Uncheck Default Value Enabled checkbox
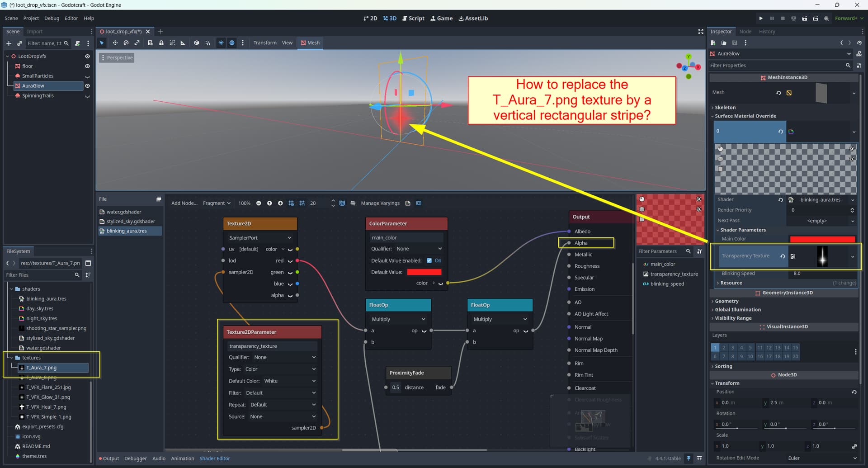This screenshot has height=468, width=868. pos(429,260)
